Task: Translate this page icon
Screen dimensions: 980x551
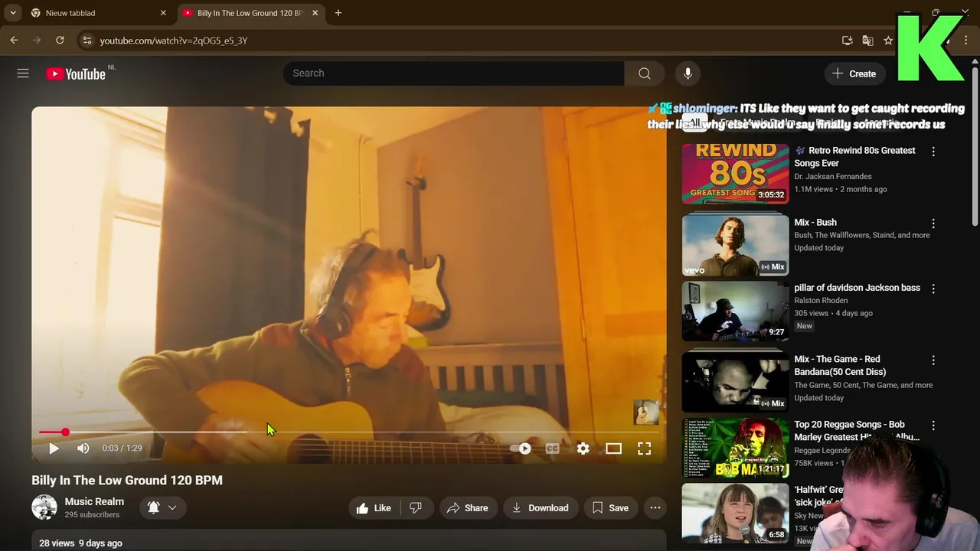Action: point(867,41)
